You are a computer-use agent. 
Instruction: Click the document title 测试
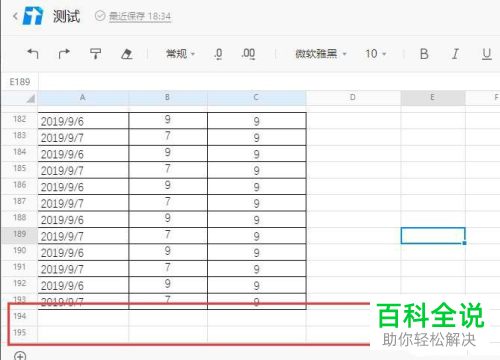[66, 16]
